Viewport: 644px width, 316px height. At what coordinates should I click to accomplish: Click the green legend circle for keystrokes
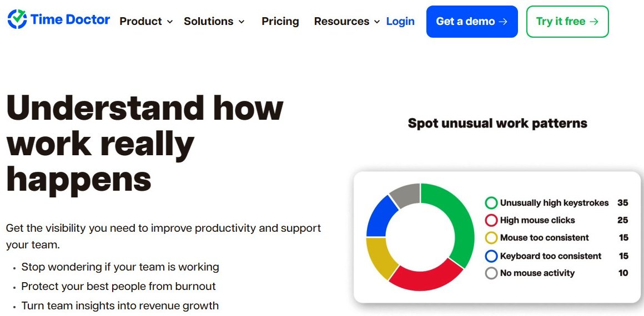(491, 203)
